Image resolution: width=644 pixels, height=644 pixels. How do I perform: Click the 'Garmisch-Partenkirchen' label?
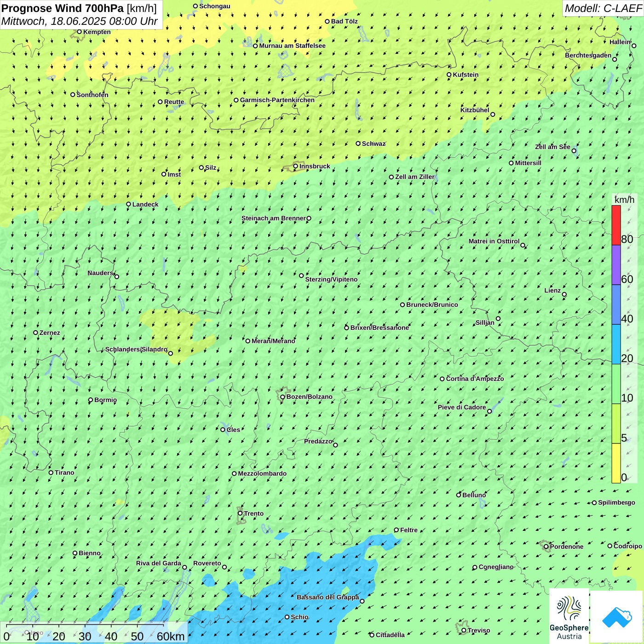277,100
